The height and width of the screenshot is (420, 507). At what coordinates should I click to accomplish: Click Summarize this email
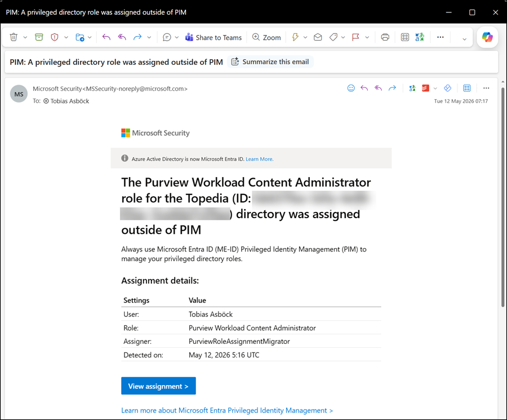270,62
